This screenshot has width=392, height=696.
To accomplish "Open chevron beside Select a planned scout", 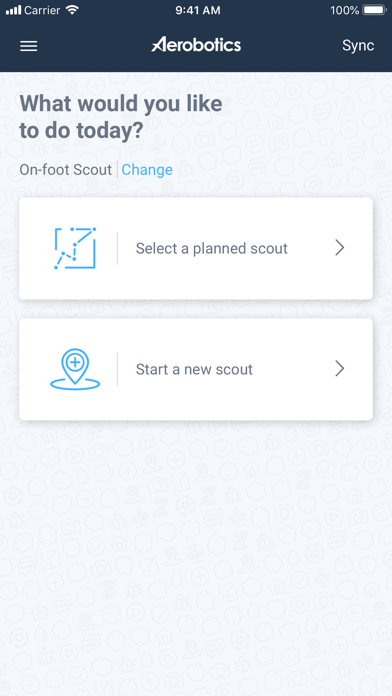I will click(340, 248).
